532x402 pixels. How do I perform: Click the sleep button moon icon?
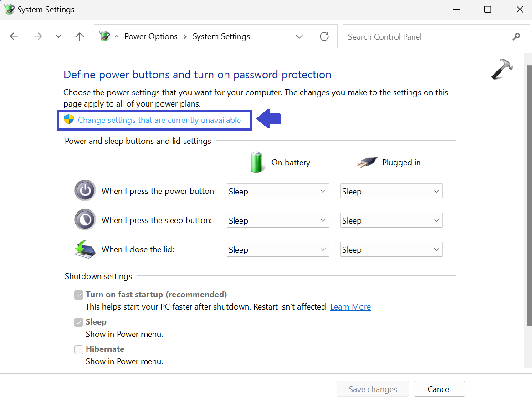[x=85, y=220]
